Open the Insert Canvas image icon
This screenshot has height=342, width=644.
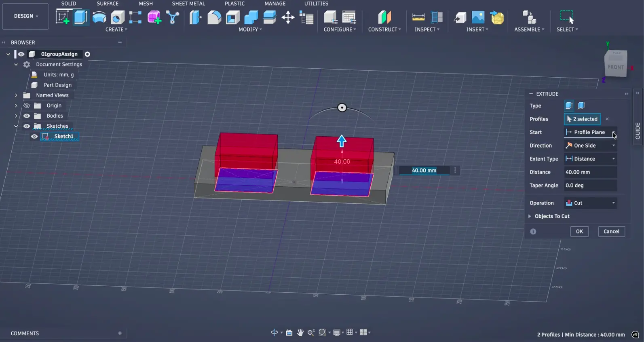coord(478,17)
